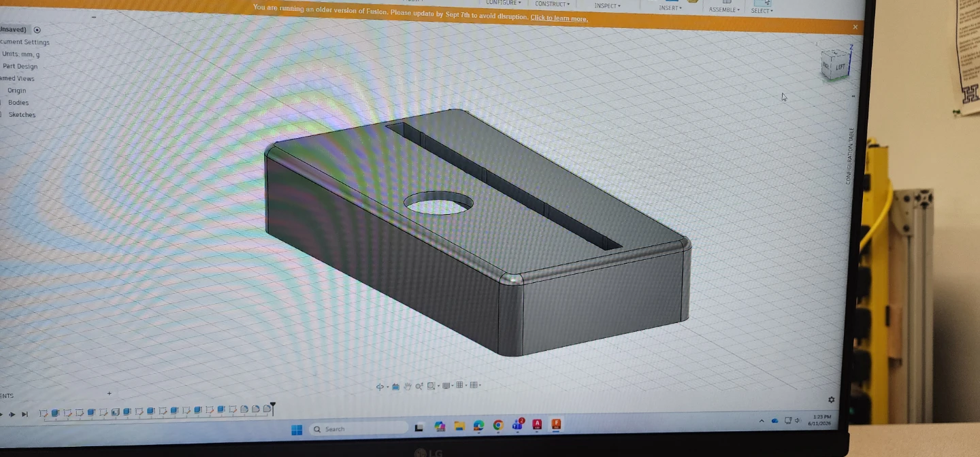The width and height of the screenshot is (980, 457).
Task: Show hidden system tray icons chevron
Action: tap(762, 421)
